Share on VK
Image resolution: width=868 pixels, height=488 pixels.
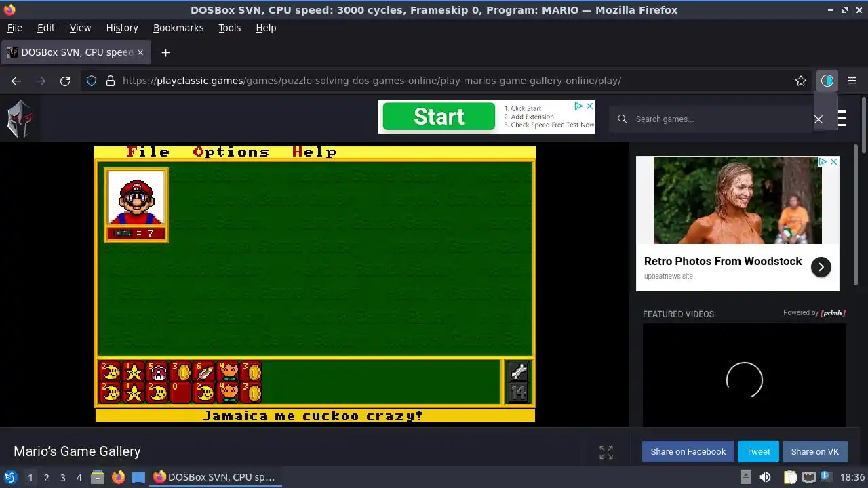point(814,451)
